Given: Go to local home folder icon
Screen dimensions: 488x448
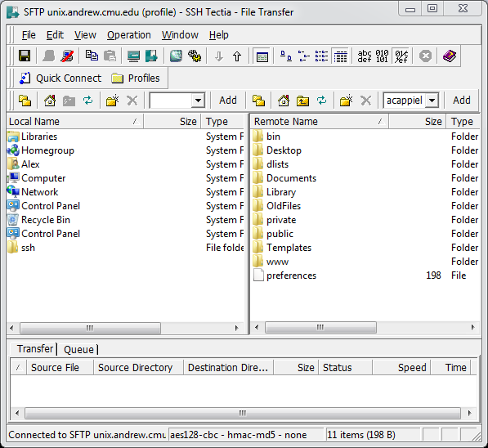Looking at the screenshot, I should (50, 101).
